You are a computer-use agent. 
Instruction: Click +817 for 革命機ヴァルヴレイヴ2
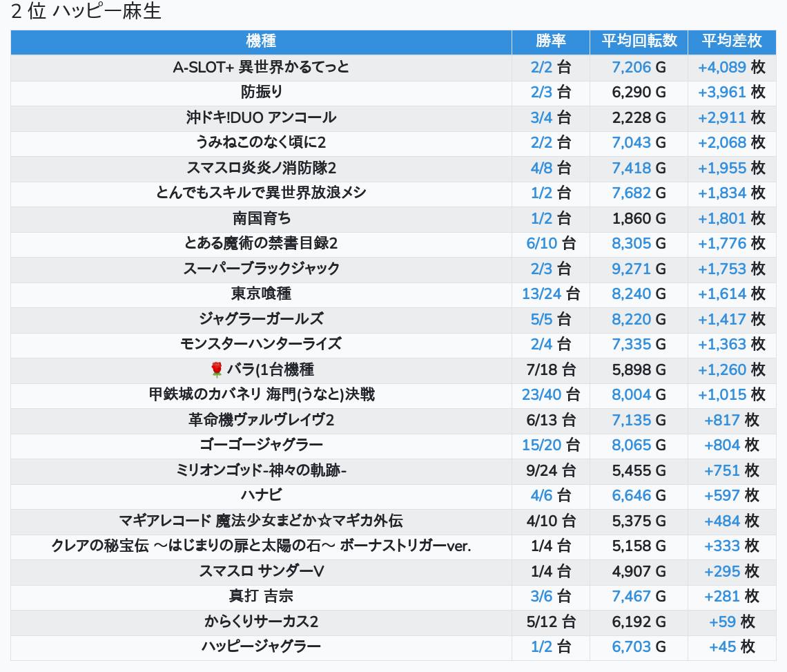coord(722,421)
